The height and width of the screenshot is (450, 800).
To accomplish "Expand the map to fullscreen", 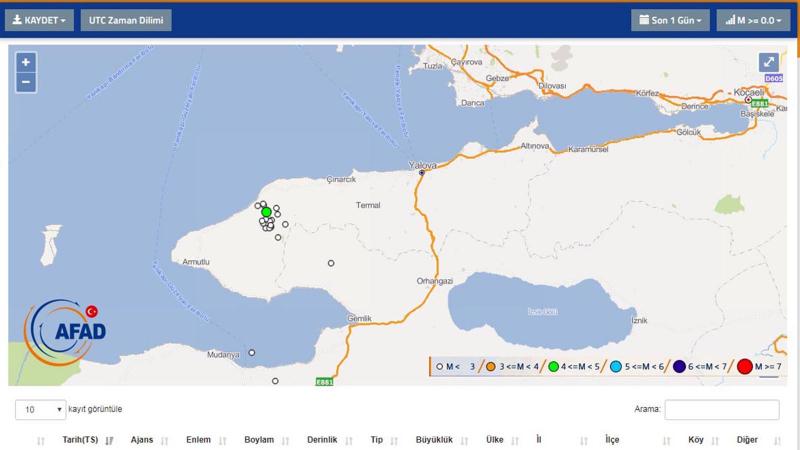I will pyautogui.click(x=768, y=62).
